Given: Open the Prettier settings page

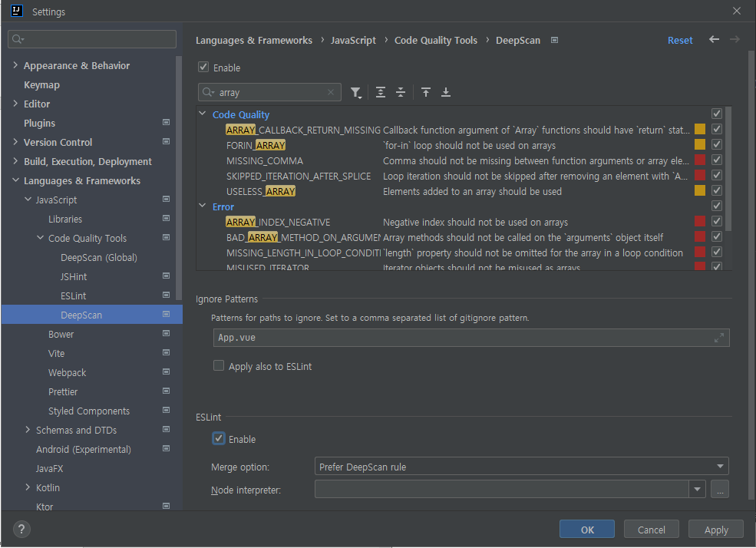Looking at the screenshot, I should point(63,392).
